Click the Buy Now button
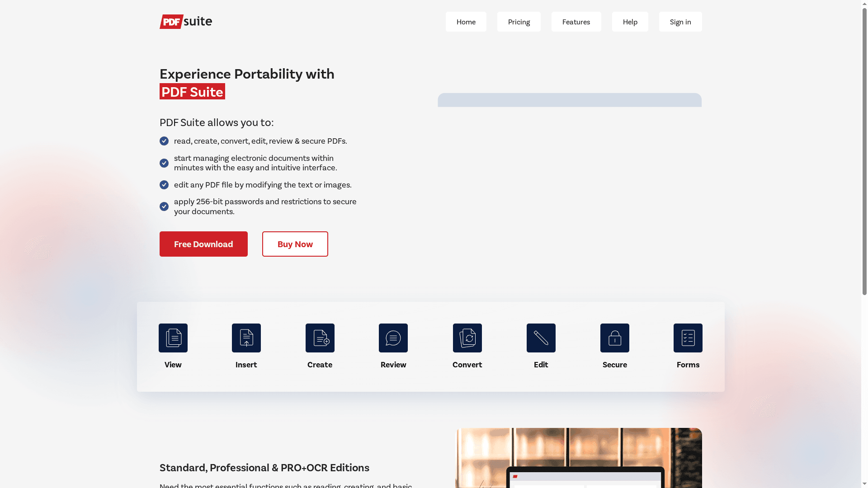 tap(295, 244)
